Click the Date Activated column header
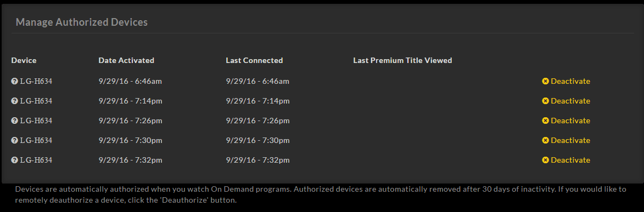Viewport: 644px width, 212px height. point(126,60)
